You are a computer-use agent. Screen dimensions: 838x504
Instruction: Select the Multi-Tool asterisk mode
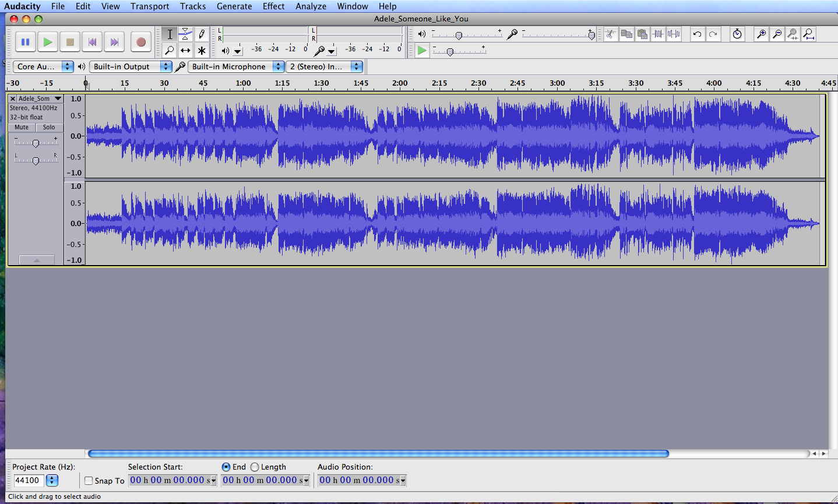(x=202, y=51)
